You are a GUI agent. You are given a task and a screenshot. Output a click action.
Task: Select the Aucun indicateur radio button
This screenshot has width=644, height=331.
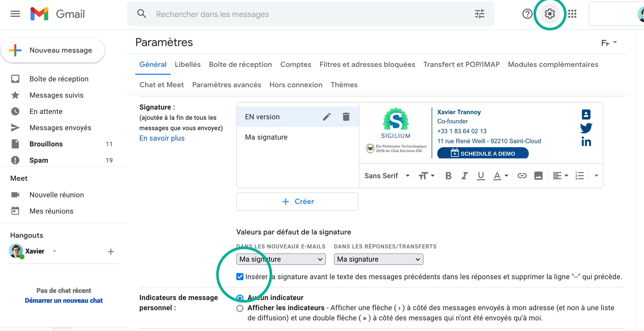point(240,298)
